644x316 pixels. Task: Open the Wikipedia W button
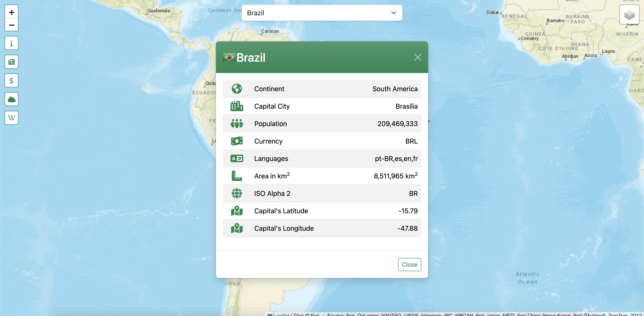(x=11, y=118)
